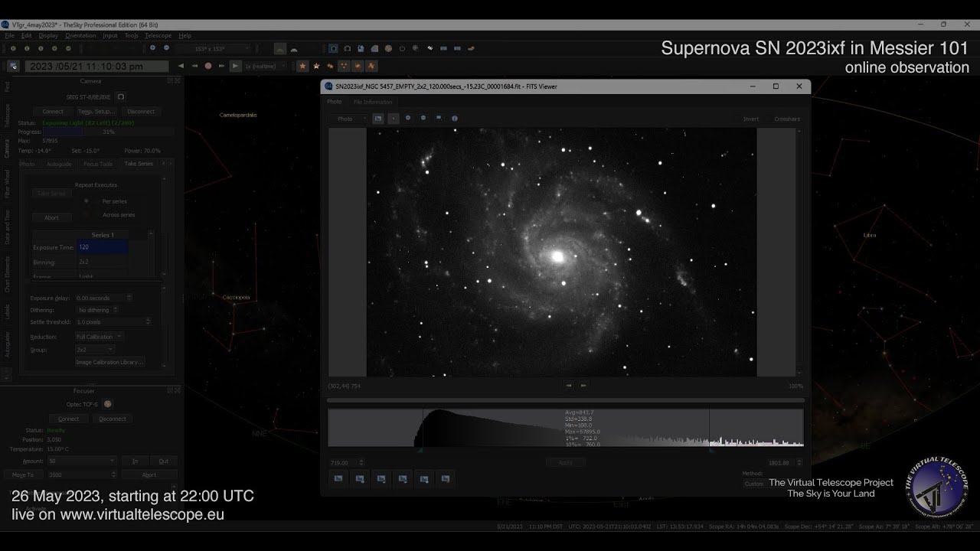
Task: Click the Image Calibration Library... button
Action: click(109, 362)
